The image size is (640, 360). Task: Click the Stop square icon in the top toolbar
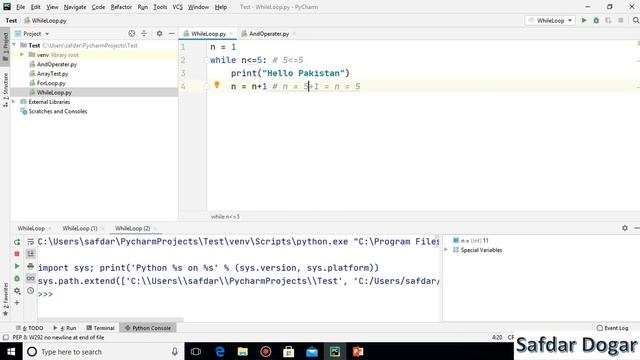click(x=621, y=20)
